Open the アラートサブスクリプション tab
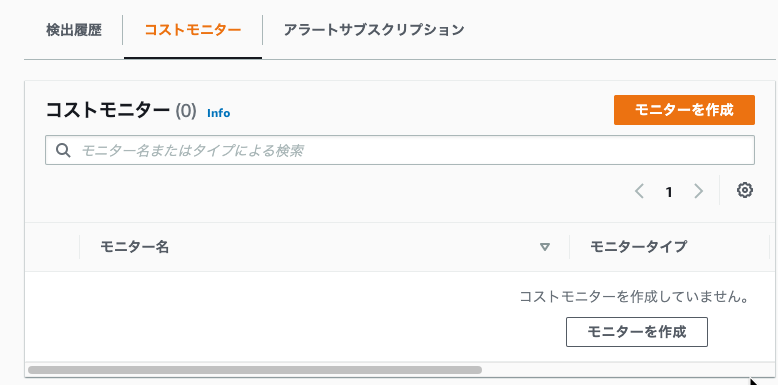778x385 pixels. tap(374, 30)
